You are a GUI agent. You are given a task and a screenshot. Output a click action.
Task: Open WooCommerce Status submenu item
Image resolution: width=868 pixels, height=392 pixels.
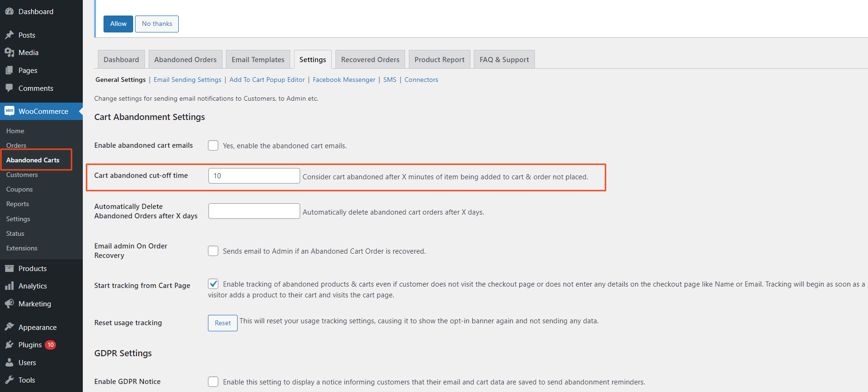15,233
